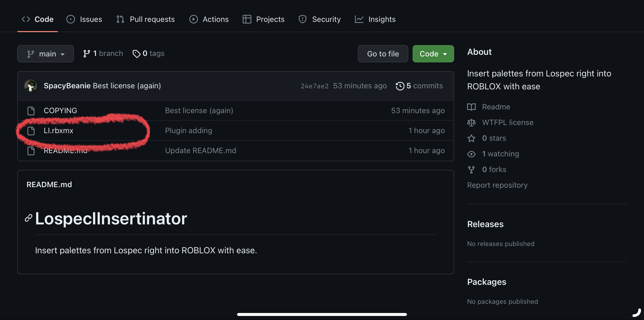This screenshot has height=320, width=644.
Task: Click the star icon next to 0 stars
Action: pyautogui.click(x=471, y=138)
